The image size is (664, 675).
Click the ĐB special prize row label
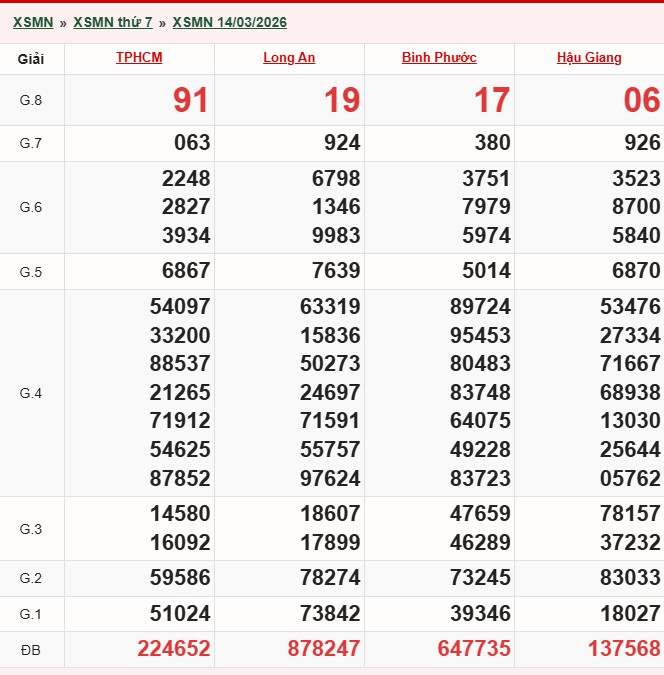[x=31, y=649]
